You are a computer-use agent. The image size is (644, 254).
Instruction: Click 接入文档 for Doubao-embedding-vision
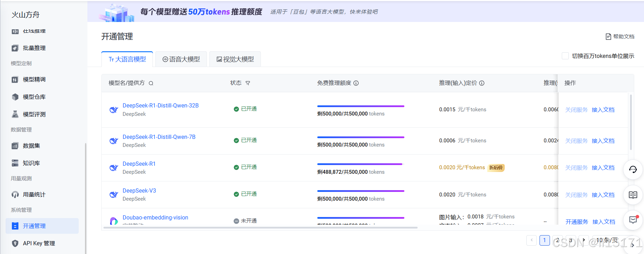(x=604, y=222)
